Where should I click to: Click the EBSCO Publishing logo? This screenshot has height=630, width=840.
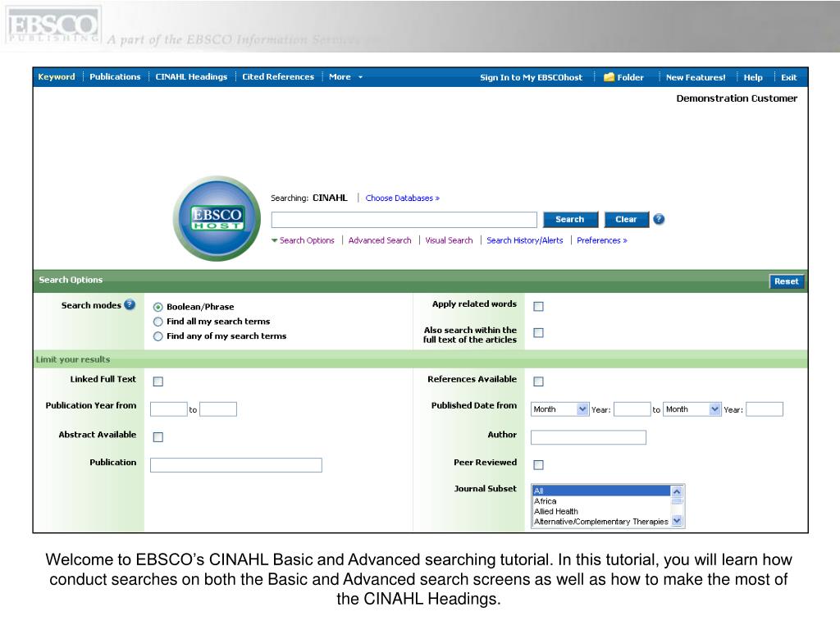(x=52, y=25)
